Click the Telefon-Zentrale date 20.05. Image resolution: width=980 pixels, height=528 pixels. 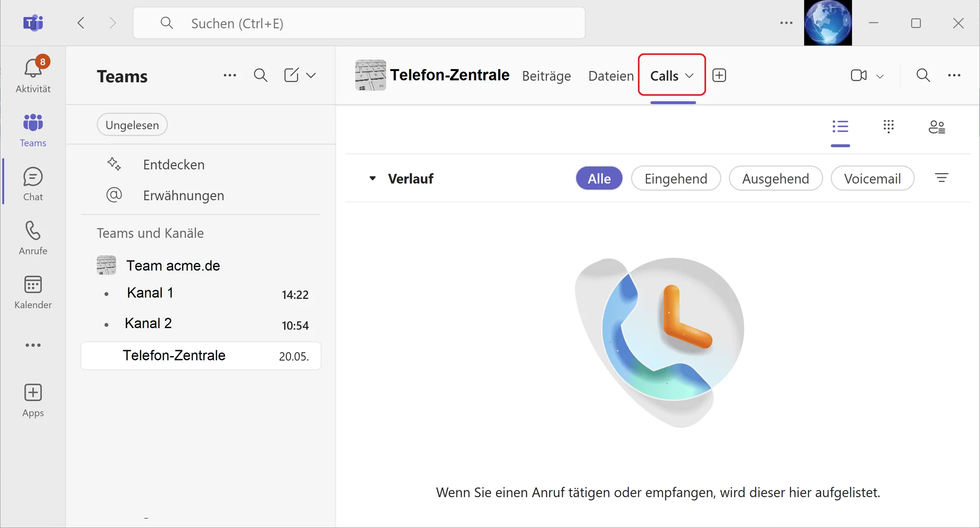pos(294,357)
